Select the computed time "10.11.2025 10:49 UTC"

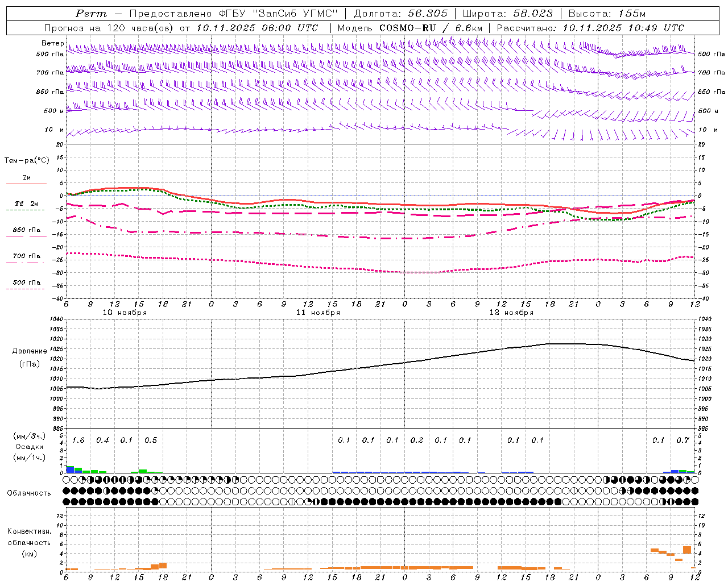click(x=623, y=28)
